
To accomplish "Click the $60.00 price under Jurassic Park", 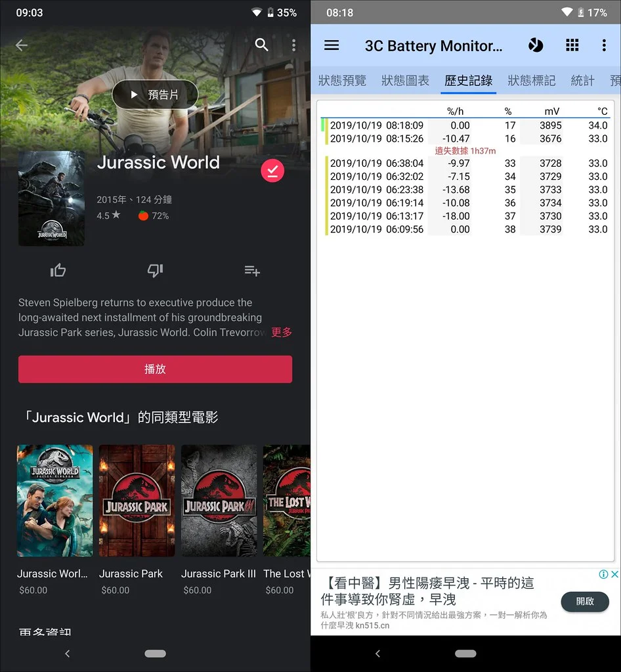I will pyautogui.click(x=116, y=590).
